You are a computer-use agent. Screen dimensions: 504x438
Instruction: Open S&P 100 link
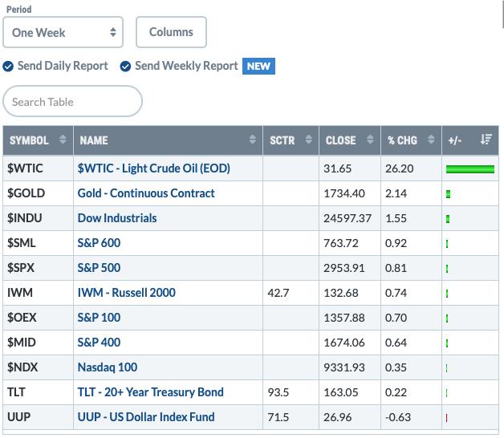99,318
